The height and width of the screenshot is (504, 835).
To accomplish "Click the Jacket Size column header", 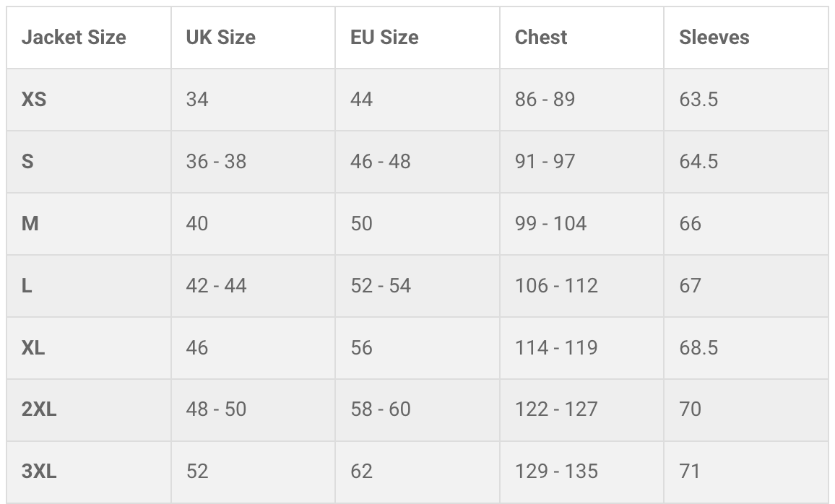I will (74, 38).
